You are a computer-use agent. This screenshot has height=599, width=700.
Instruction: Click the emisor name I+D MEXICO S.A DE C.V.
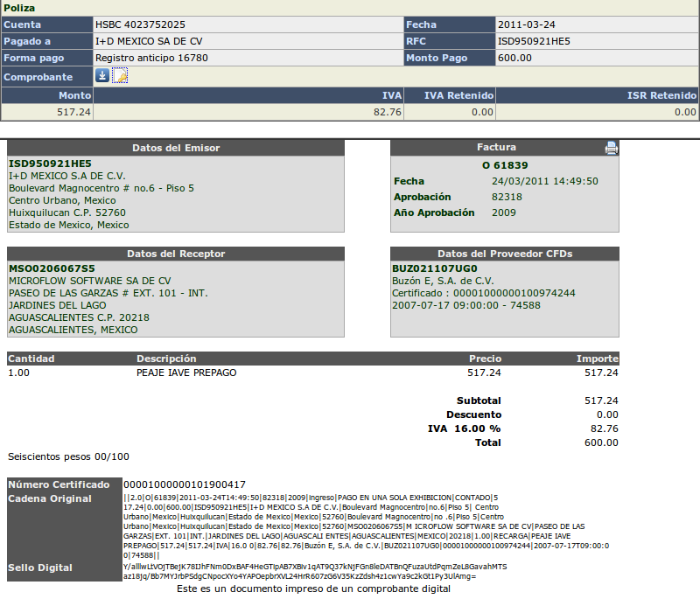click(x=67, y=176)
